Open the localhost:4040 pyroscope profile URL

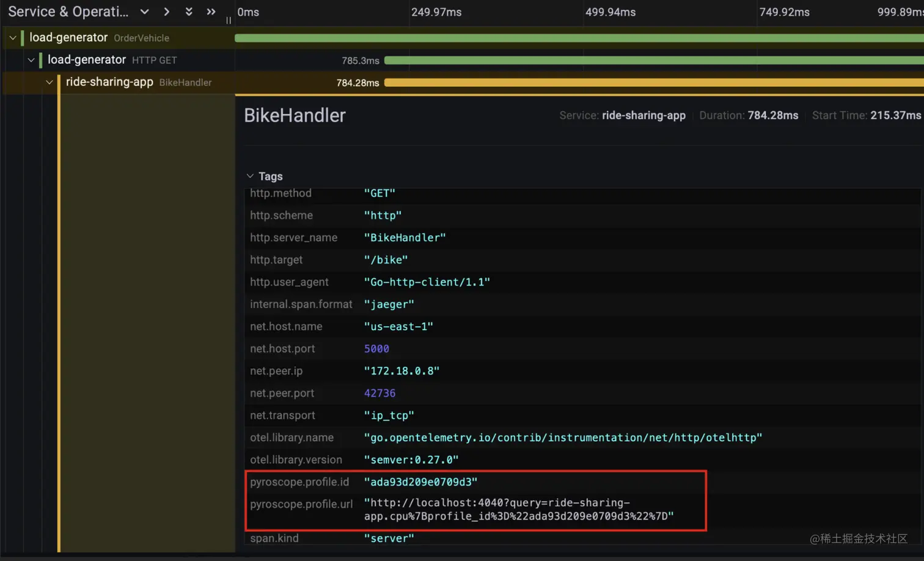click(519, 510)
